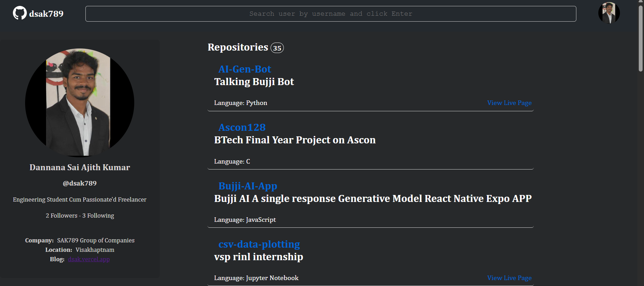Screen dimensions: 644x286
Task: Click the dsak789 title in header
Action: [x=46, y=14]
